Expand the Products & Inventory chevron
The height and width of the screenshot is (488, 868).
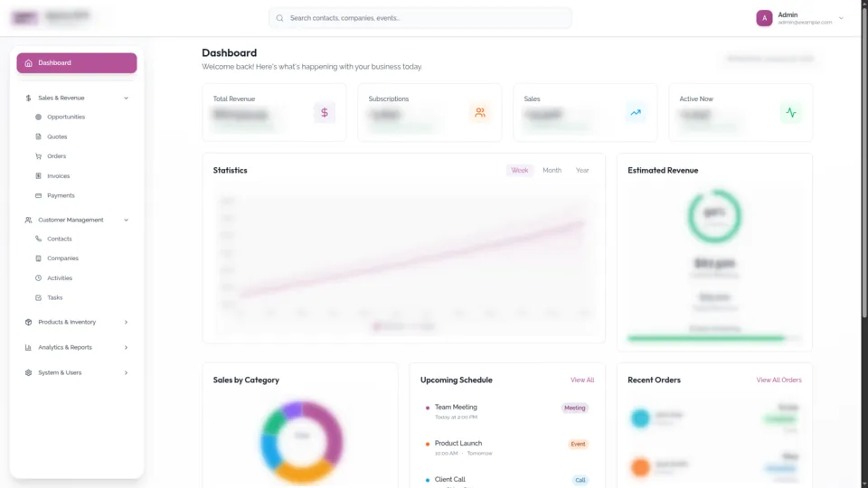tap(127, 322)
